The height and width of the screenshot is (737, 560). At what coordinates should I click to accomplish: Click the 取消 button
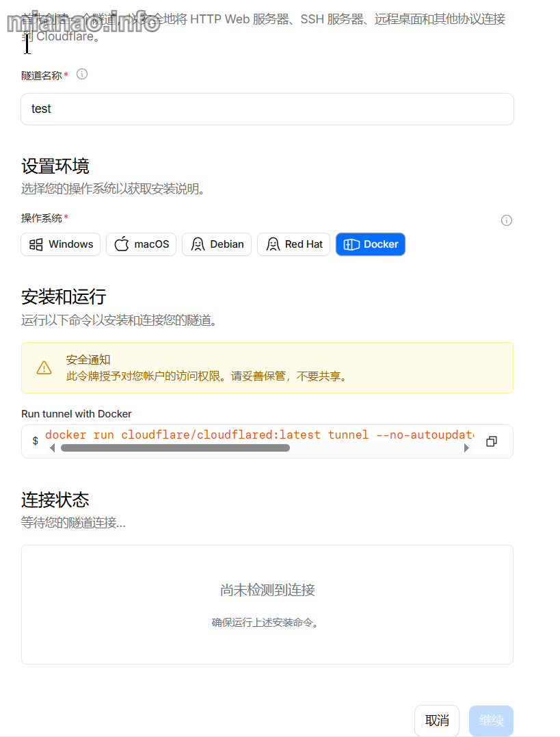437,721
